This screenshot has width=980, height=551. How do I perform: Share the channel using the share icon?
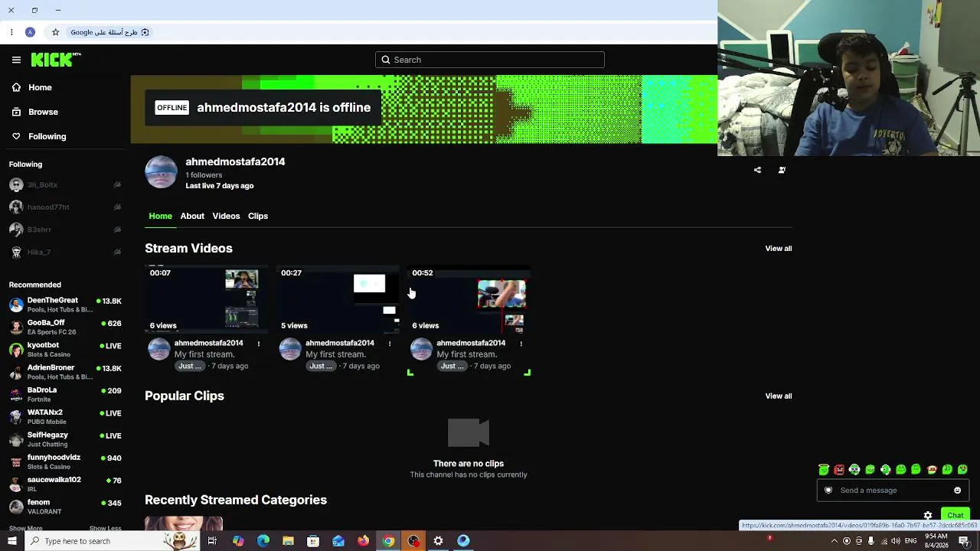(757, 170)
